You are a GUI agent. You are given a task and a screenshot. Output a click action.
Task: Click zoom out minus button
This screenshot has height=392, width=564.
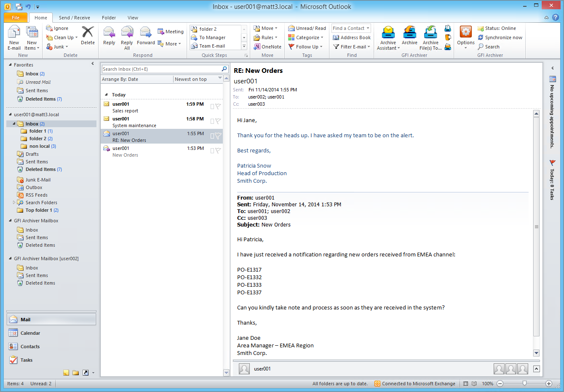500,384
